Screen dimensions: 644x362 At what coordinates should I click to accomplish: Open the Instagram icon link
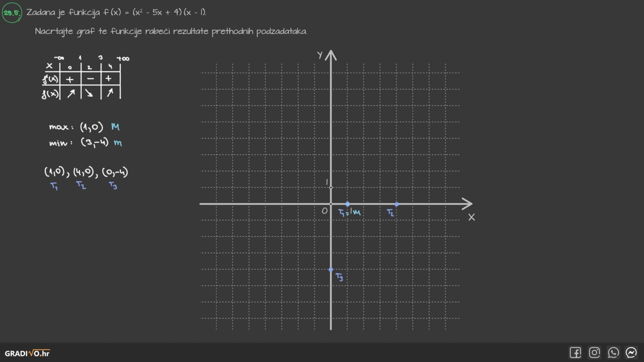594,353
